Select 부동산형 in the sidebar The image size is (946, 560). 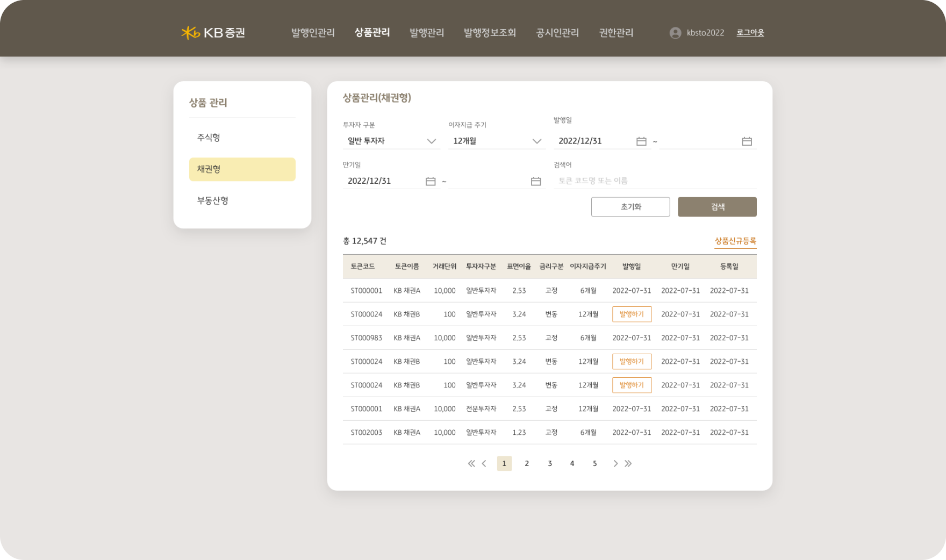pyautogui.click(x=242, y=200)
